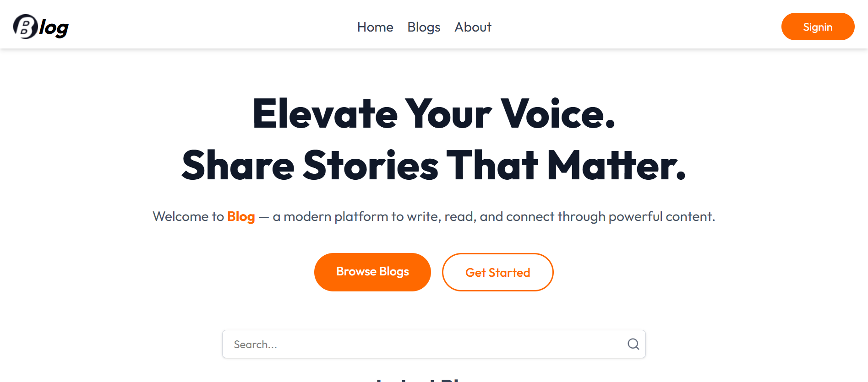The image size is (868, 382).
Task: Open the Home navigation link
Action: pyautogui.click(x=375, y=27)
